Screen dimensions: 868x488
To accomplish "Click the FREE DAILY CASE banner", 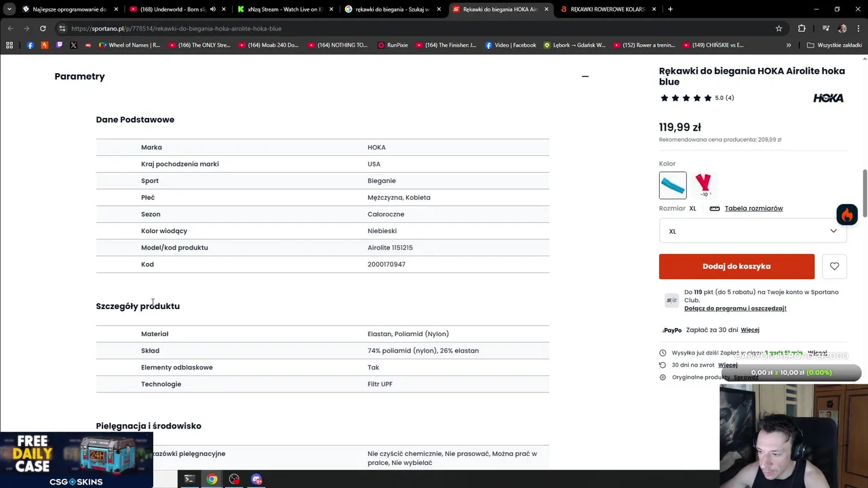I will 76,460.
